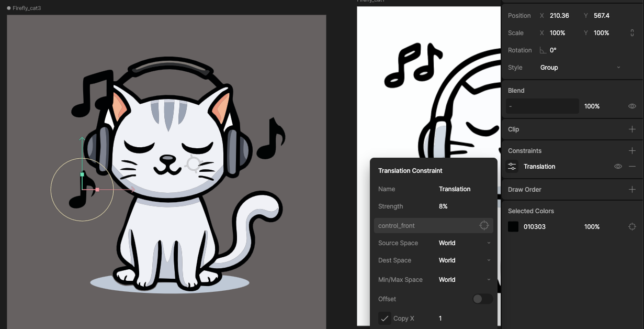
Task: Remove Translation constraint with minus icon
Action: pyautogui.click(x=632, y=167)
